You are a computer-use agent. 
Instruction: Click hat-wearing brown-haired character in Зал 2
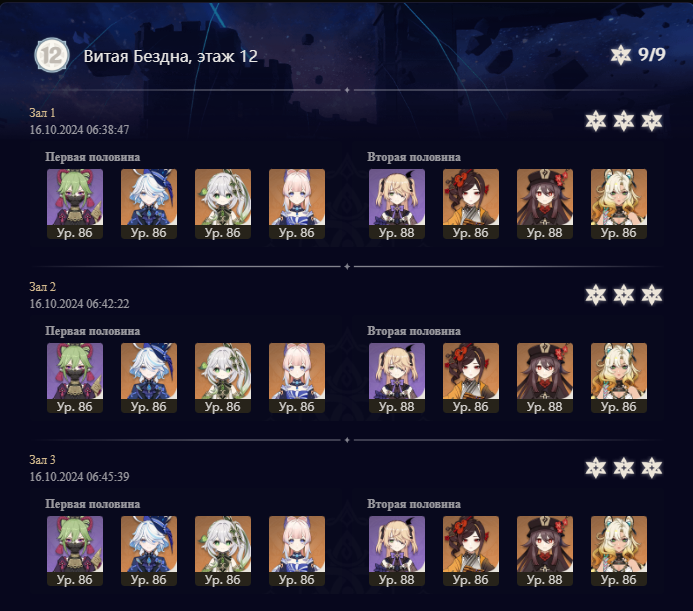click(544, 378)
